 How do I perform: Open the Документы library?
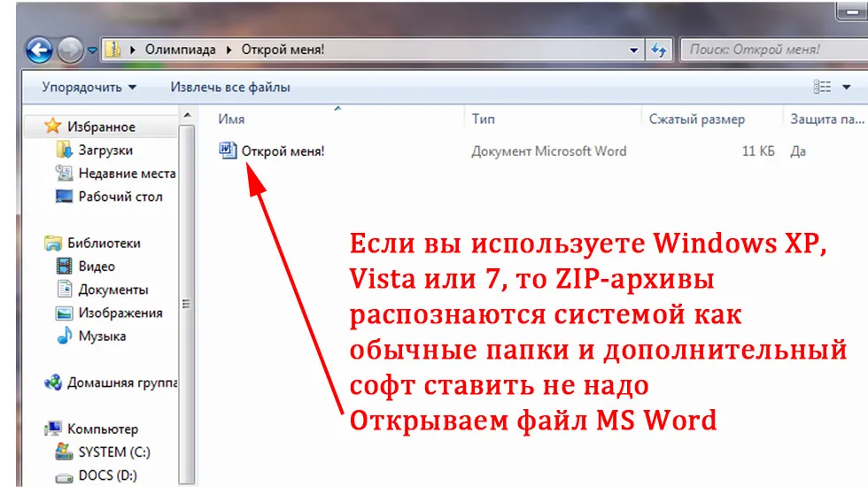[x=113, y=290]
